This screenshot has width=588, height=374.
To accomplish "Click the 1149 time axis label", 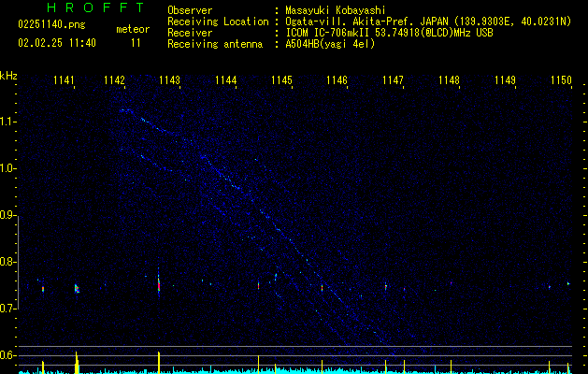I will pyautogui.click(x=505, y=80).
